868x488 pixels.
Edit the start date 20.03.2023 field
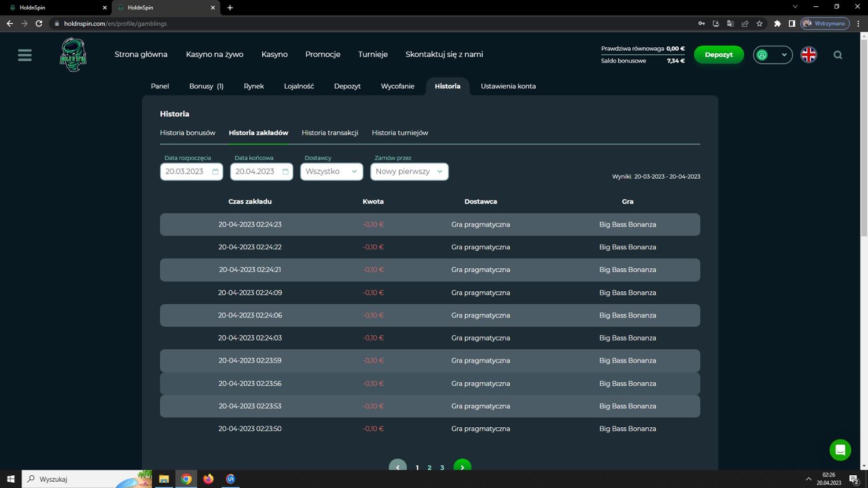[x=192, y=172]
